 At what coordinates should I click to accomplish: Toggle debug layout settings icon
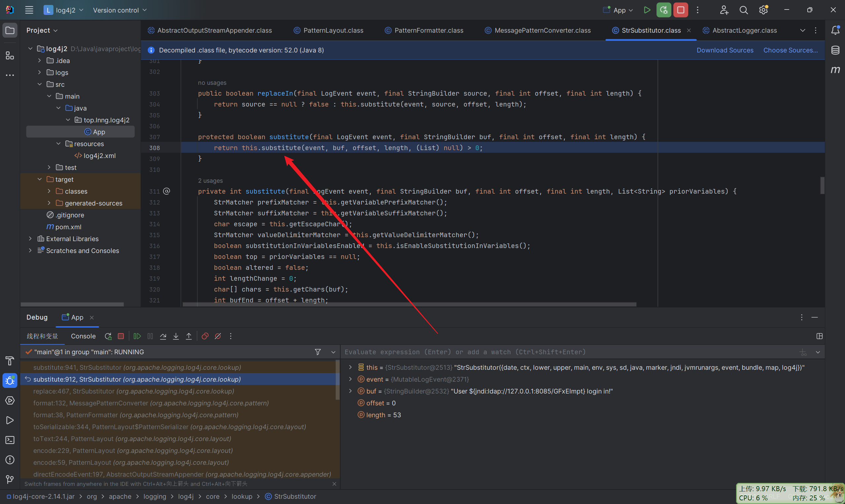(x=819, y=336)
